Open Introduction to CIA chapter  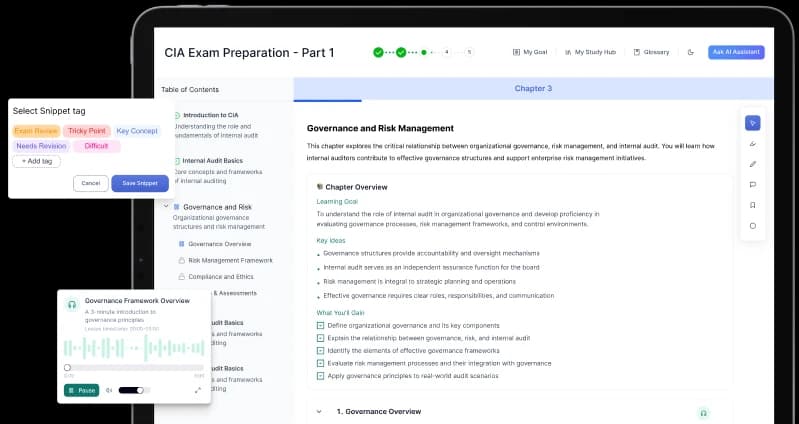pyautogui.click(x=210, y=115)
